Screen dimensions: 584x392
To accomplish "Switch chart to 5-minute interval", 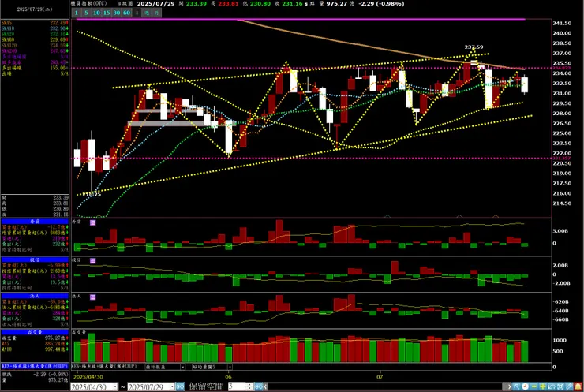I will 86,13.
